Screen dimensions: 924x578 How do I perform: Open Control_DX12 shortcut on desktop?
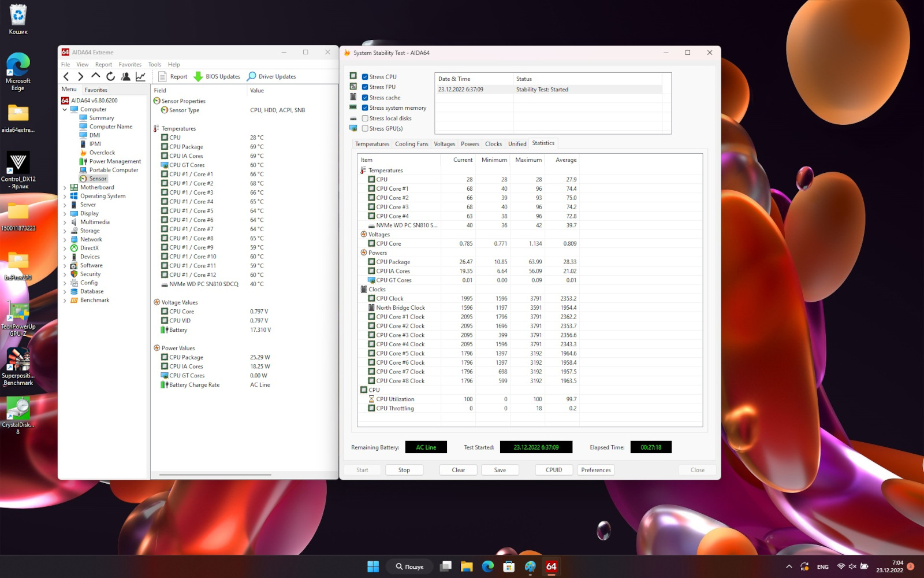click(18, 171)
